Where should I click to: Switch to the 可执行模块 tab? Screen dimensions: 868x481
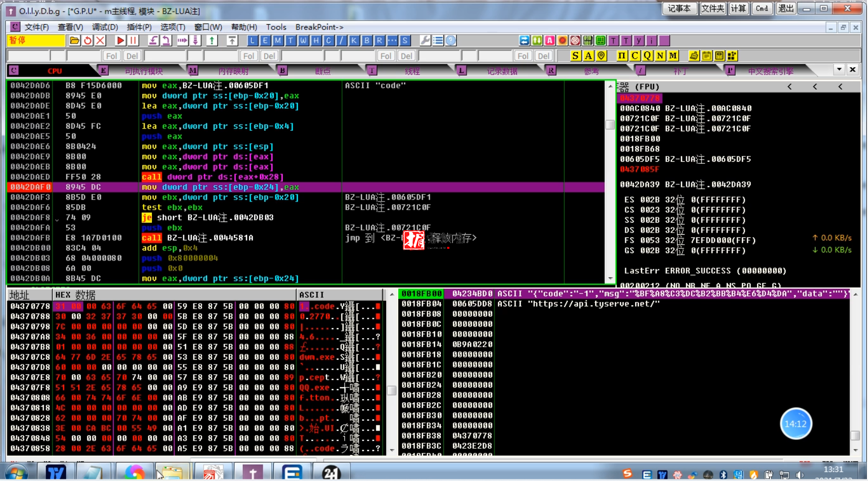tap(143, 71)
